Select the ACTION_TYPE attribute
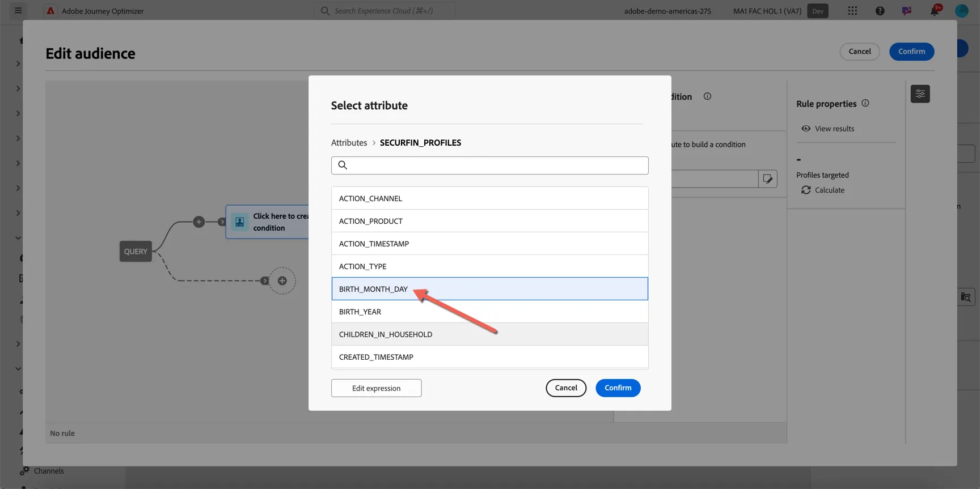 click(x=489, y=266)
